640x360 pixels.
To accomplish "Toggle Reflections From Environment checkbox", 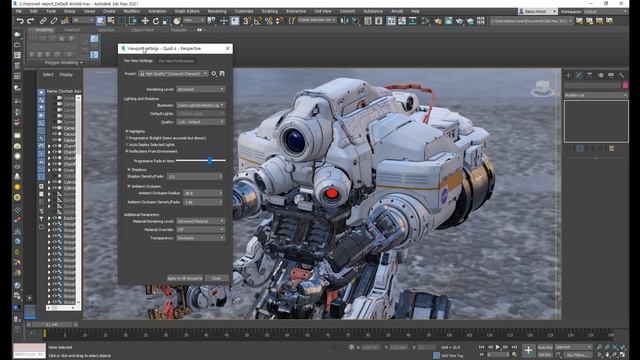I will (127, 151).
